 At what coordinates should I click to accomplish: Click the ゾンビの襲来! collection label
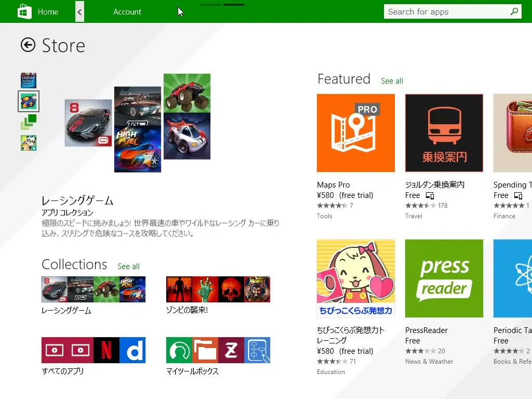pyautogui.click(x=187, y=310)
